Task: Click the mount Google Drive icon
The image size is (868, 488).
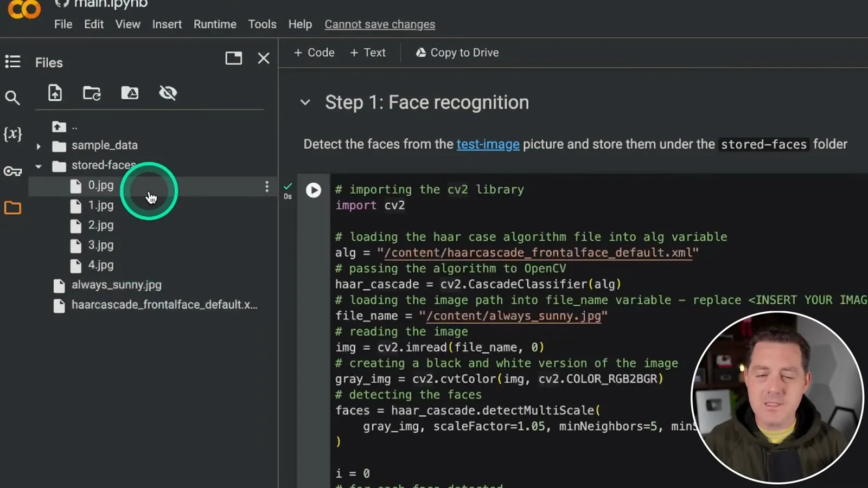Action: click(x=130, y=93)
